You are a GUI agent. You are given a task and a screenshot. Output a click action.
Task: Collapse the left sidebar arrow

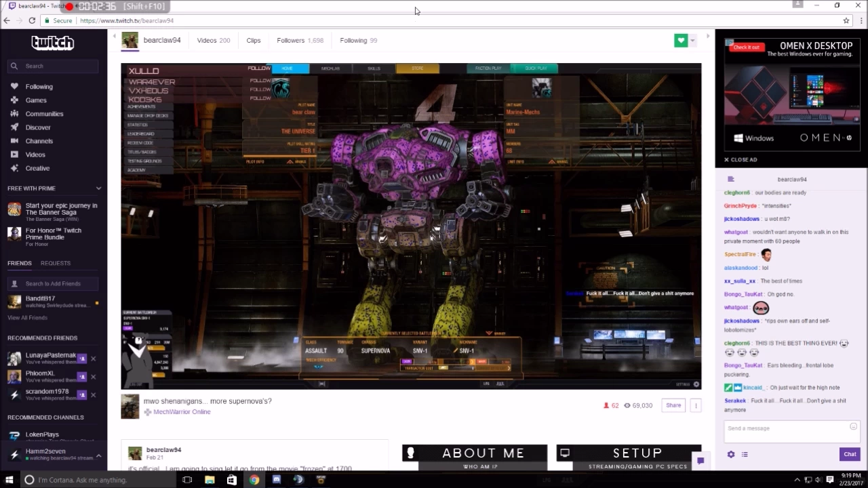(x=114, y=36)
